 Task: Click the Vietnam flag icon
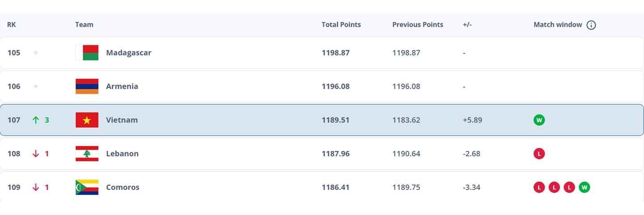(x=87, y=120)
